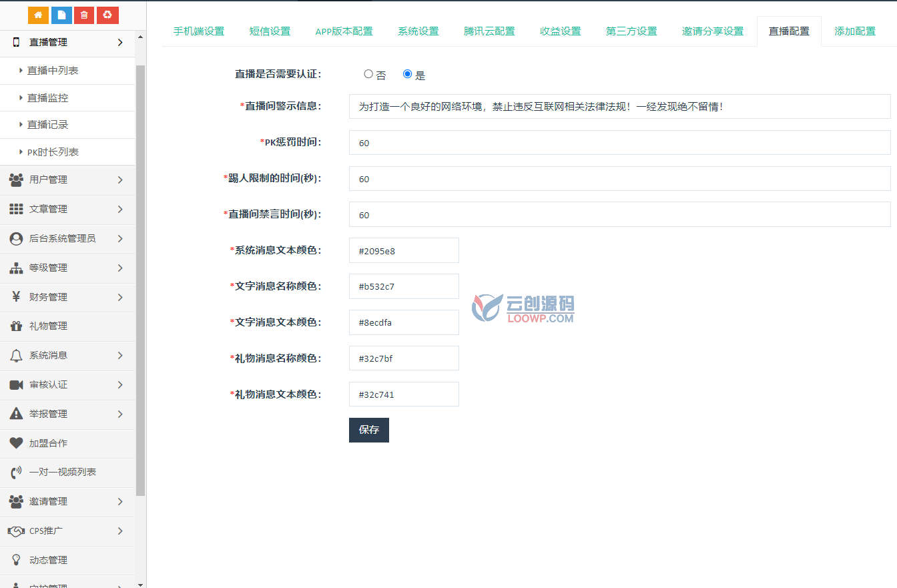This screenshot has width=897, height=588.
Task: Open the 收益设置 tab
Action: pos(561,31)
